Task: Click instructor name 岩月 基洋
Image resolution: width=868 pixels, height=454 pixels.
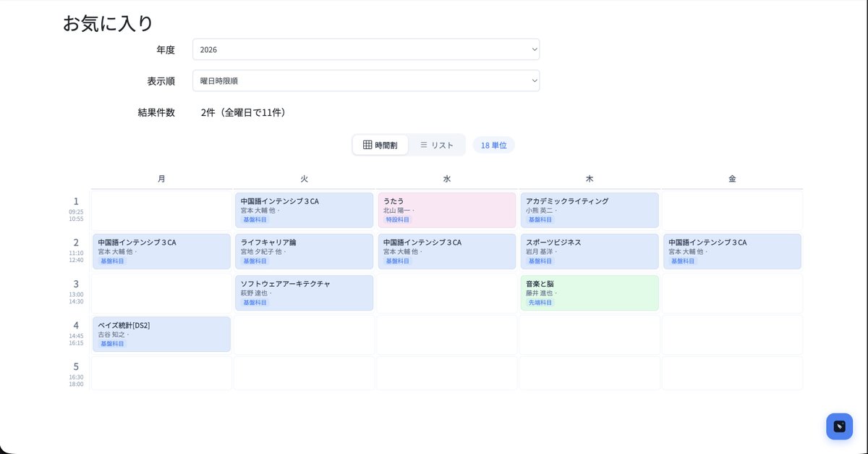Action: click(541, 252)
